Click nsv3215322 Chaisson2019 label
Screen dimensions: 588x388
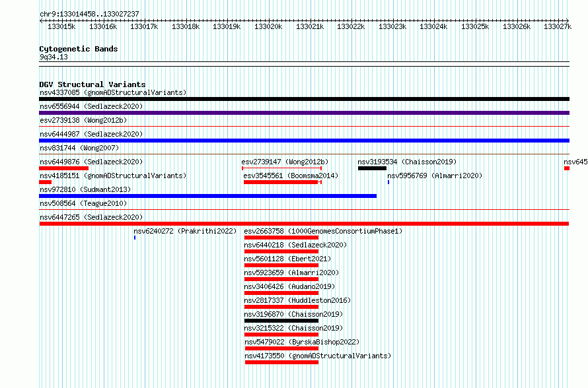pos(293,328)
